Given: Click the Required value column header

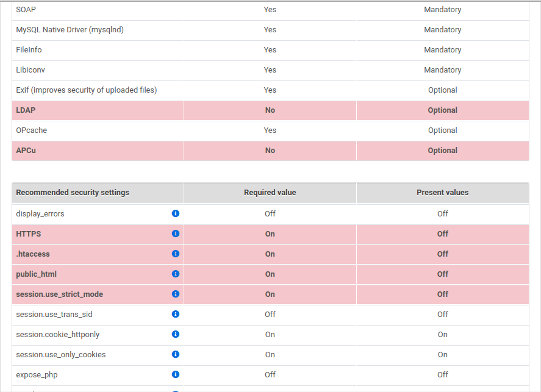Looking at the screenshot, I should pos(270,193).
